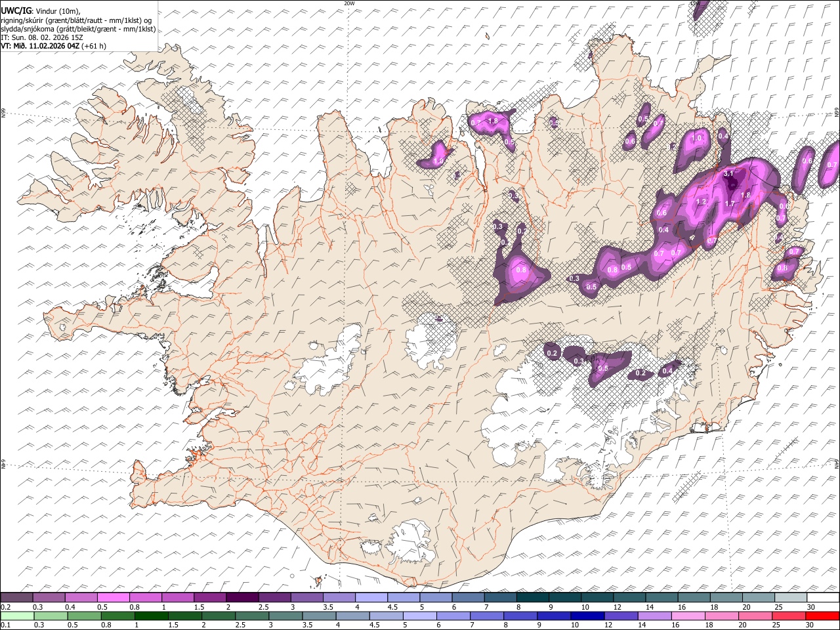Viewport: 840px width, 630px height.
Task: Click the bright red rain swatch above 30
Action: pos(822,616)
